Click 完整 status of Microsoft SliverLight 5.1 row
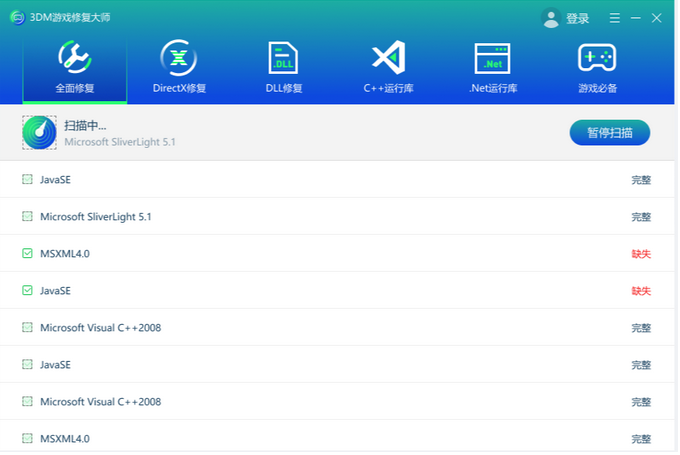The image size is (680, 455). (x=641, y=217)
